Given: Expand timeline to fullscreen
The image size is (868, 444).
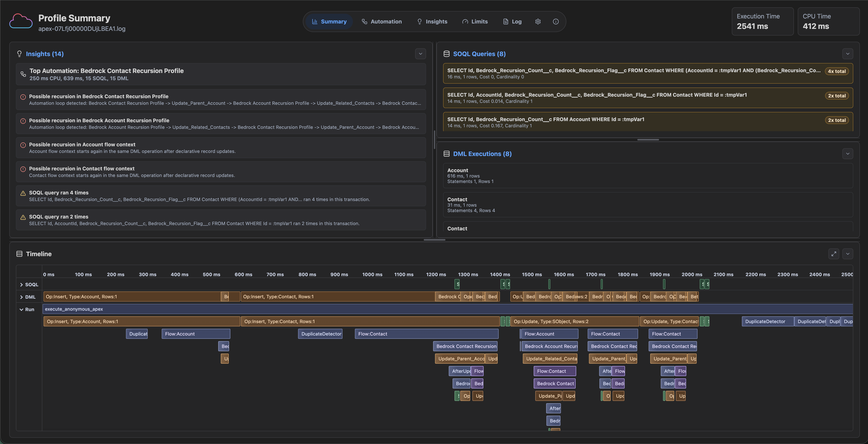Looking at the screenshot, I should pos(834,254).
